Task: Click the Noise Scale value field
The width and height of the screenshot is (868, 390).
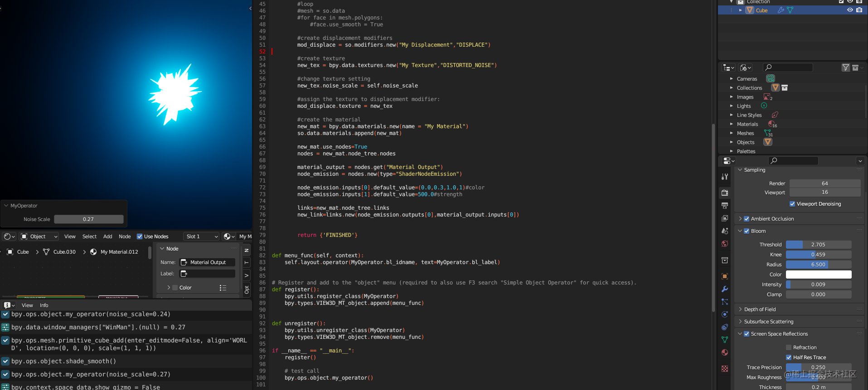Action: tap(89, 219)
